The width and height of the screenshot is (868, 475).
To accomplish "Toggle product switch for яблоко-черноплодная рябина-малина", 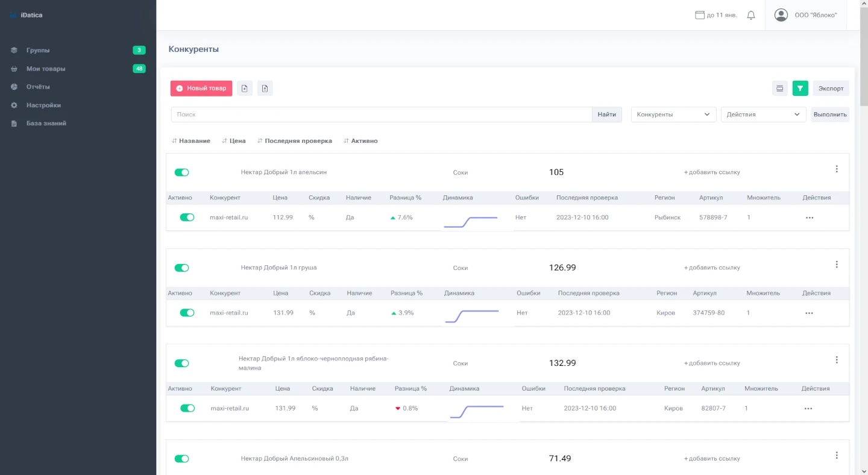I will click(x=181, y=363).
